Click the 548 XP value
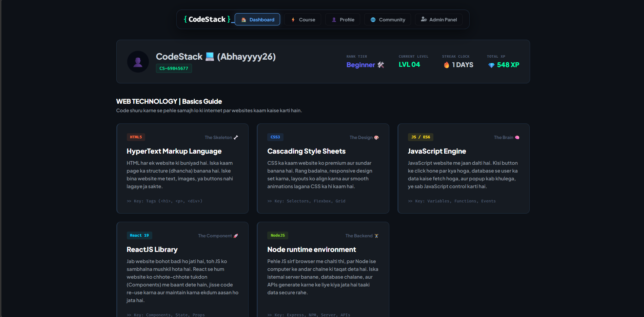 [508, 65]
